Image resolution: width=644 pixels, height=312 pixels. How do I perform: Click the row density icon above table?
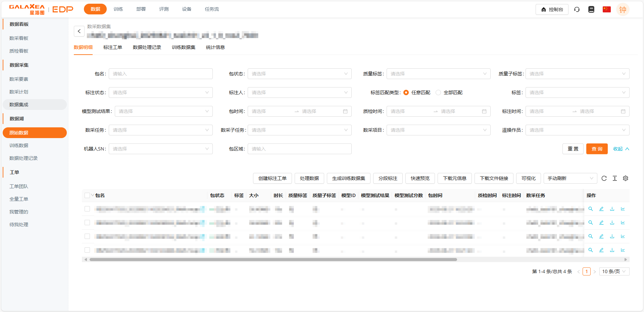(x=615, y=178)
